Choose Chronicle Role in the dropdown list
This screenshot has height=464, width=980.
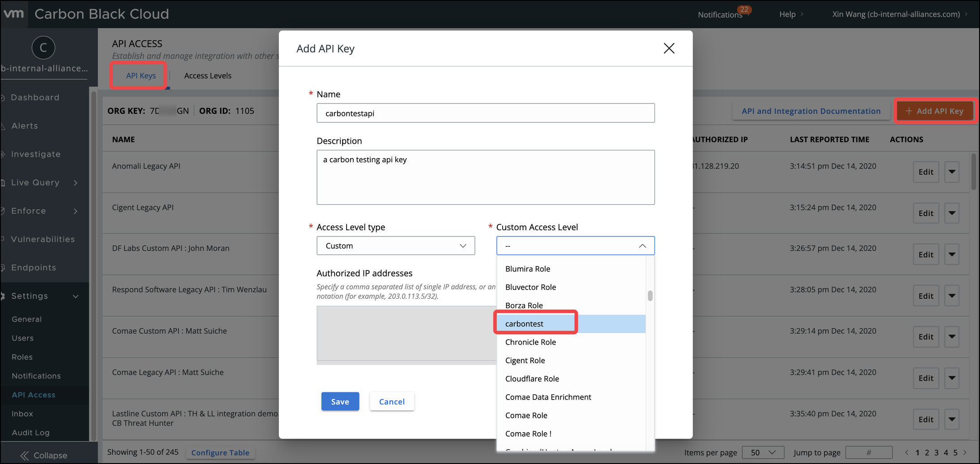[x=530, y=342]
